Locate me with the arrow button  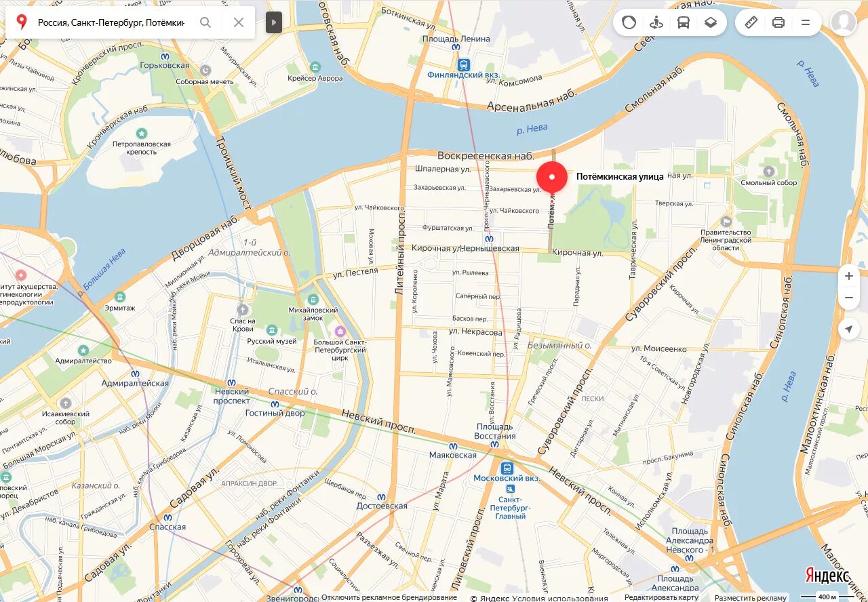click(849, 329)
